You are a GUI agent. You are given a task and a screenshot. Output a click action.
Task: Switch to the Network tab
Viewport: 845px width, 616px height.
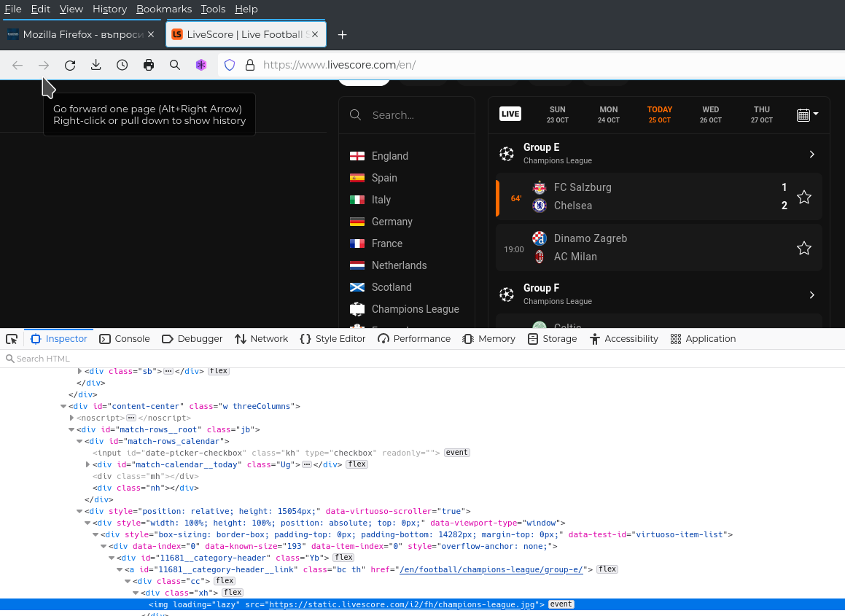point(261,339)
